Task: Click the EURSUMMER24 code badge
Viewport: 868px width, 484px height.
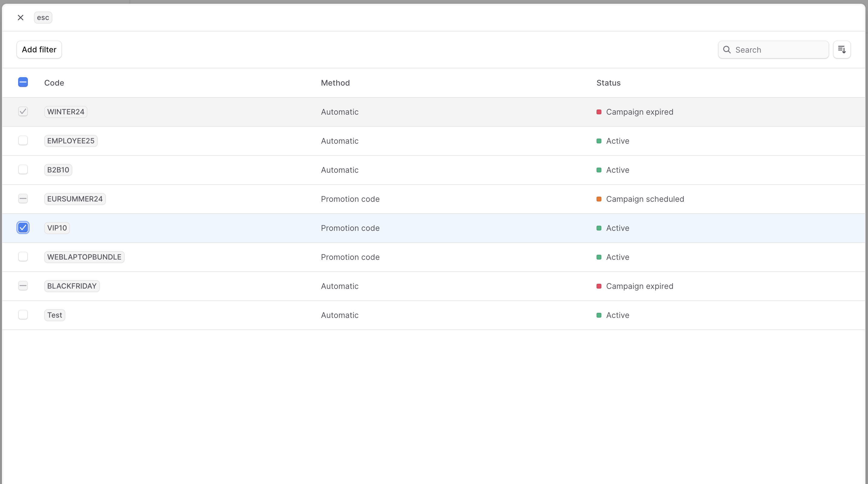Action: click(75, 199)
